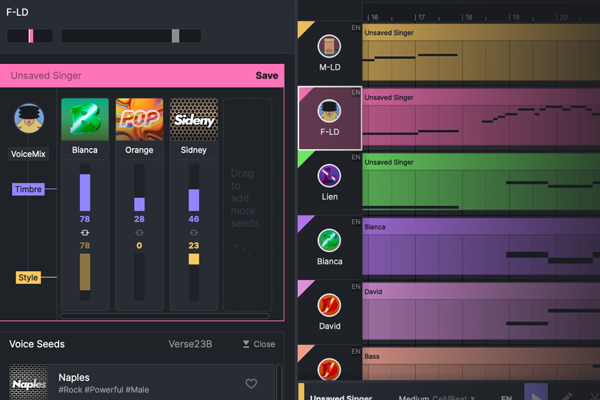Screen dimensions: 600x400
Task: Select the Sidney voice seed thumbnail
Action: 193,119
